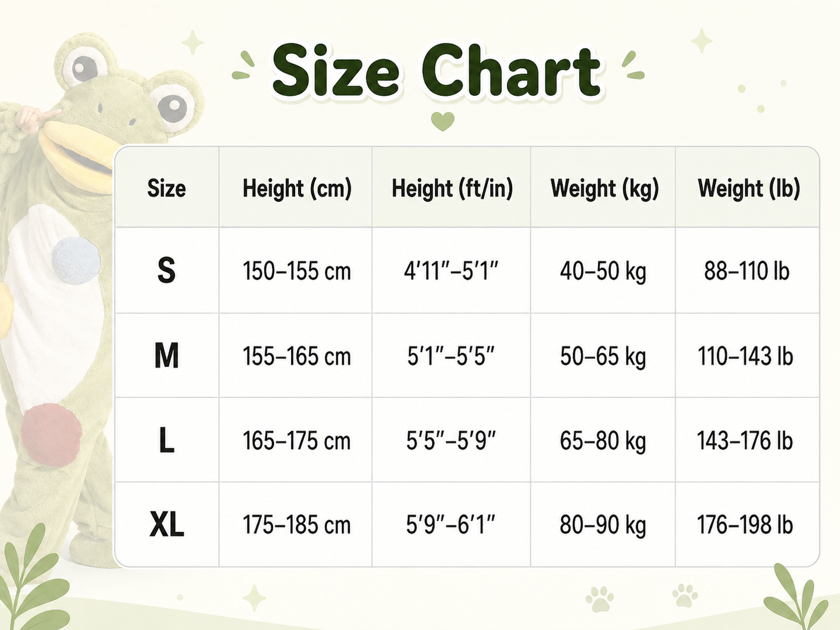The image size is (840, 630).
Task: Click the 5′5″–5′9″ height cell
Action: (x=452, y=441)
